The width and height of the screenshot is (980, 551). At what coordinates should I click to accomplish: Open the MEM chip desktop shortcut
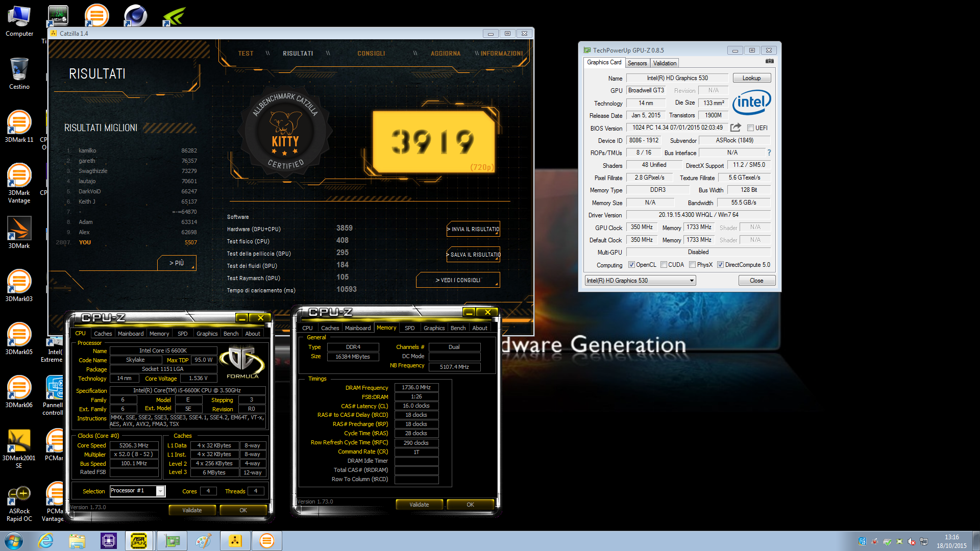click(58, 15)
